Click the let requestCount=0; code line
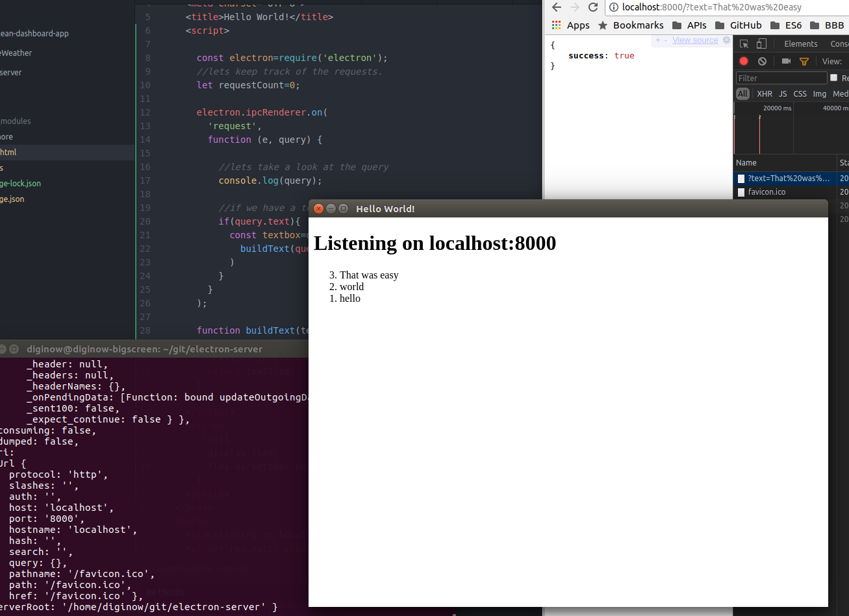The height and width of the screenshot is (616, 849). coord(248,85)
